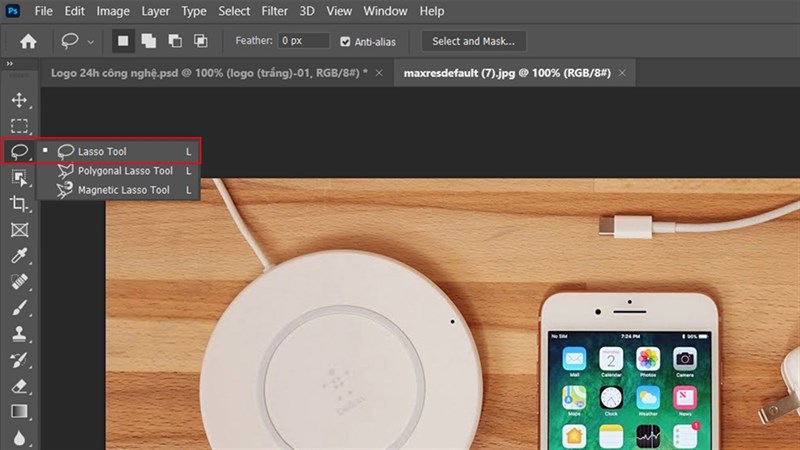Open the View menu

point(339,11)
